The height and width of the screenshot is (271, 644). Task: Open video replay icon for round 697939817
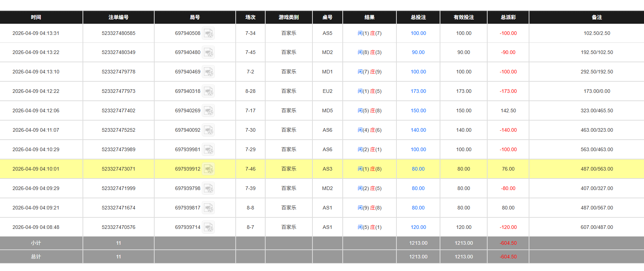click(208, 208)
